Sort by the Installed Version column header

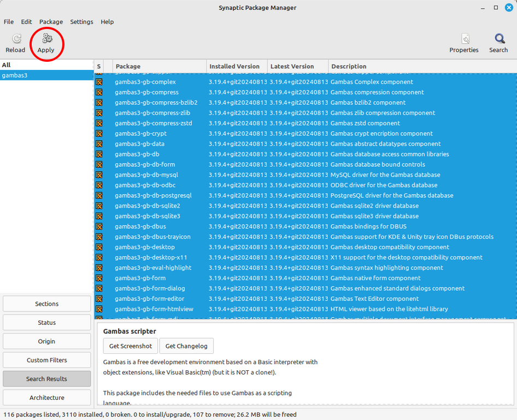click(x=237, y=66)
